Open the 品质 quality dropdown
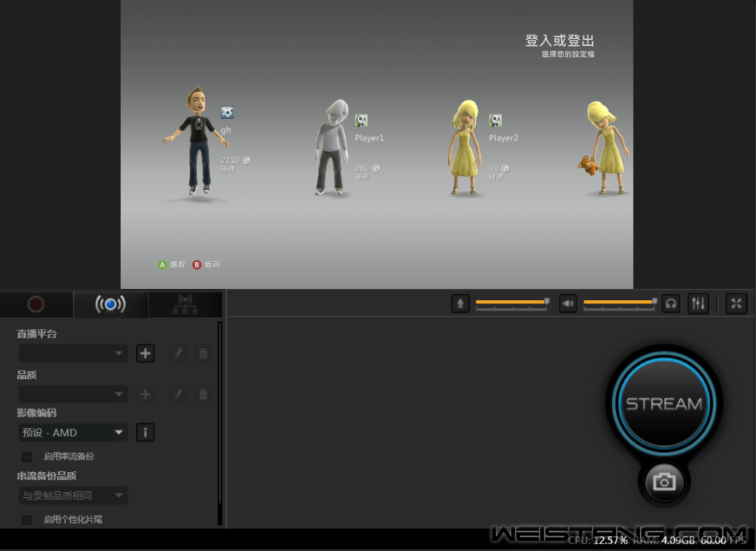This screenshot has height=551, width=756. pos(73,394)
